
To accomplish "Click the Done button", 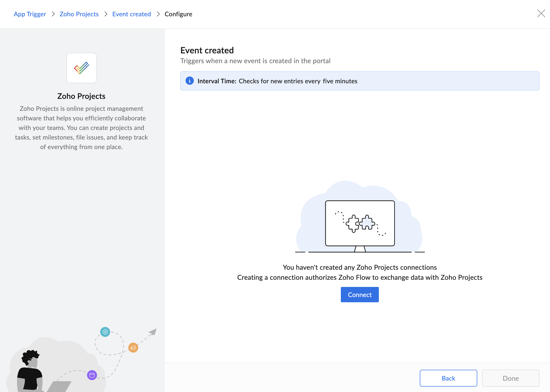I will pos(511,378).
